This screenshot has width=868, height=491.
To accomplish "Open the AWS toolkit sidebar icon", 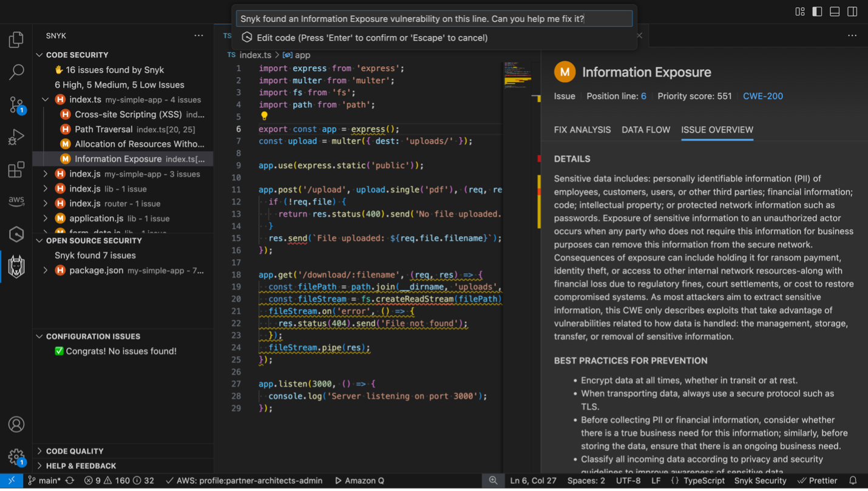I will tap(16, 201).
